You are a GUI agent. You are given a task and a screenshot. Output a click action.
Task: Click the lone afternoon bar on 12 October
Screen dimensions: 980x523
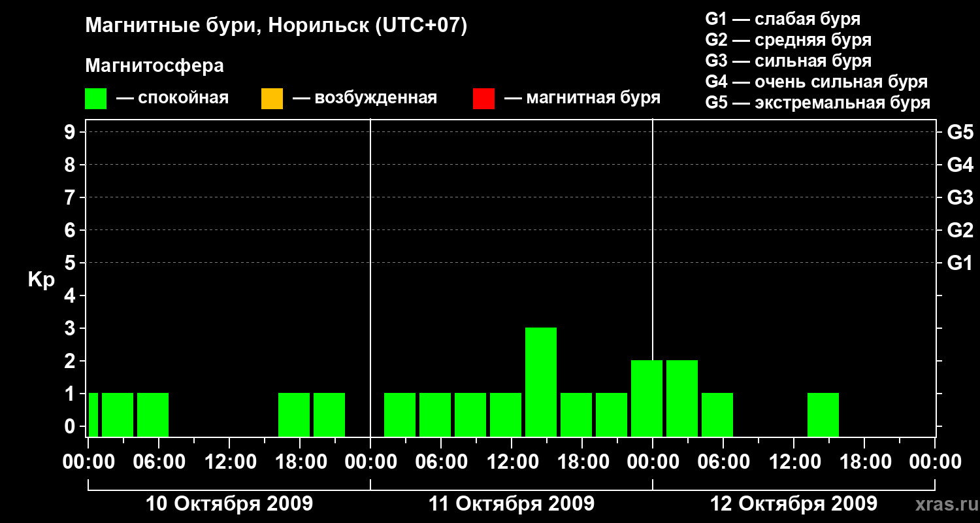pos(823,414)
